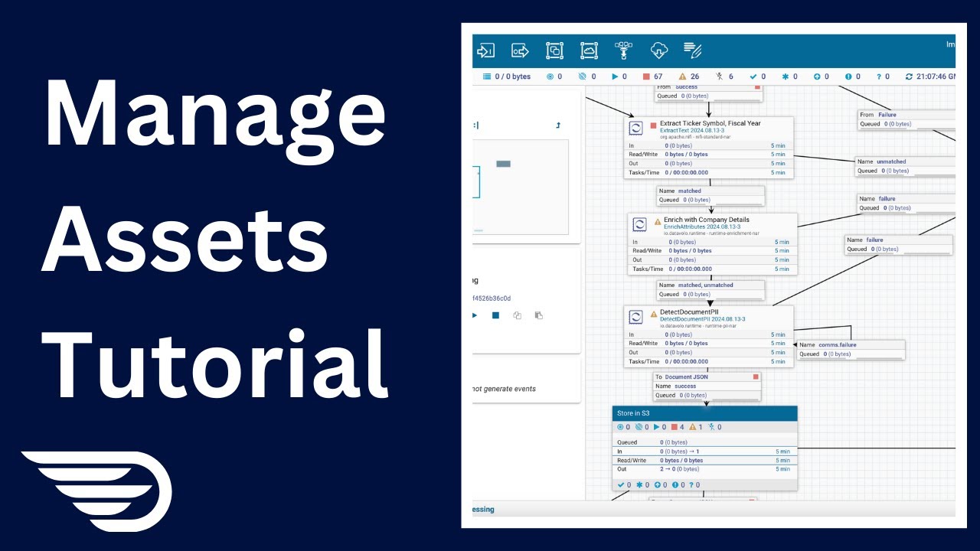Click the cloud download import icon

pos(658,51)
